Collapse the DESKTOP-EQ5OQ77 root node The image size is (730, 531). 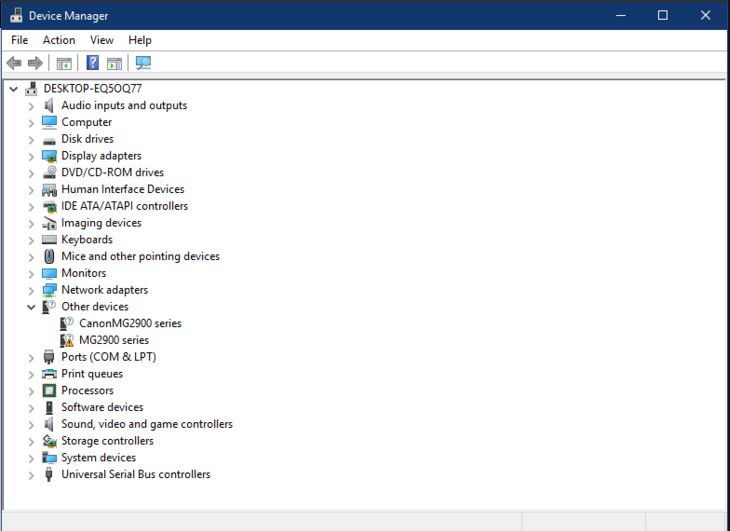tap(13, 89)
